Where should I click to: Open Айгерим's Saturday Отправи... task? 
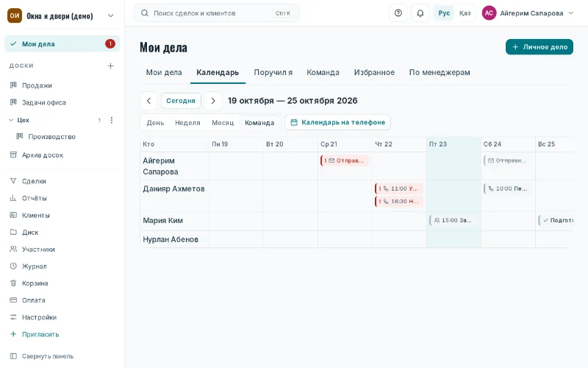click(x=508, y=160)
